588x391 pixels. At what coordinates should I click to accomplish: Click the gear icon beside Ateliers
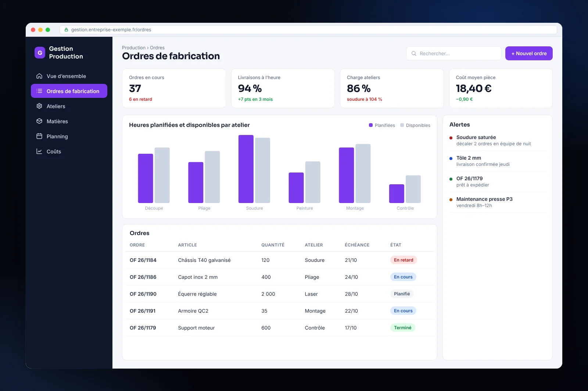(x=39, y=106)
